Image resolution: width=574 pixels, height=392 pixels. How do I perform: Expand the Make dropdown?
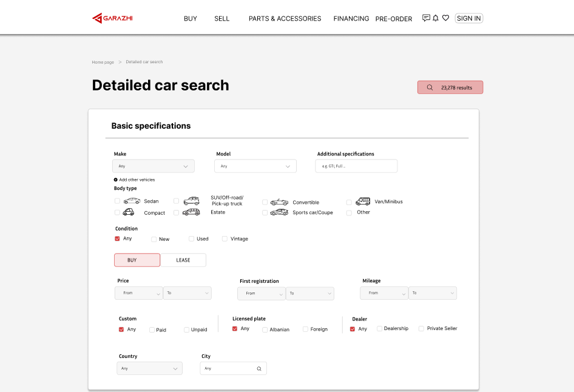(x=154, y=166)
